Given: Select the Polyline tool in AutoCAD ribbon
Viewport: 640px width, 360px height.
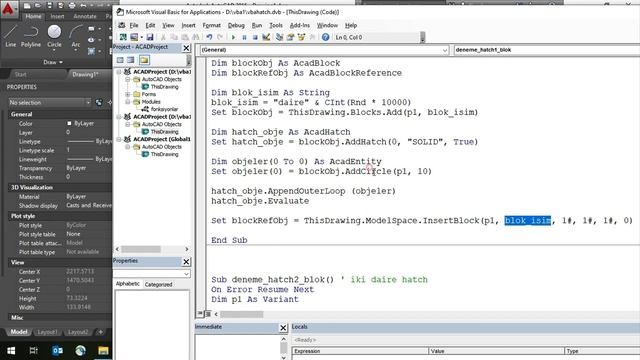Looking at the screenshot, I should pos(31,36).
